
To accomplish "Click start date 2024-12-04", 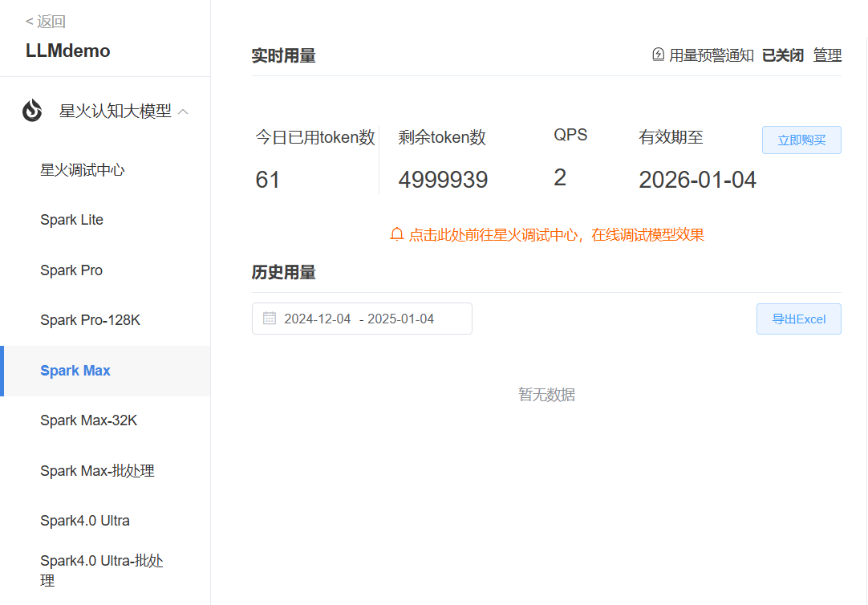I will click(x=317, y=319).
